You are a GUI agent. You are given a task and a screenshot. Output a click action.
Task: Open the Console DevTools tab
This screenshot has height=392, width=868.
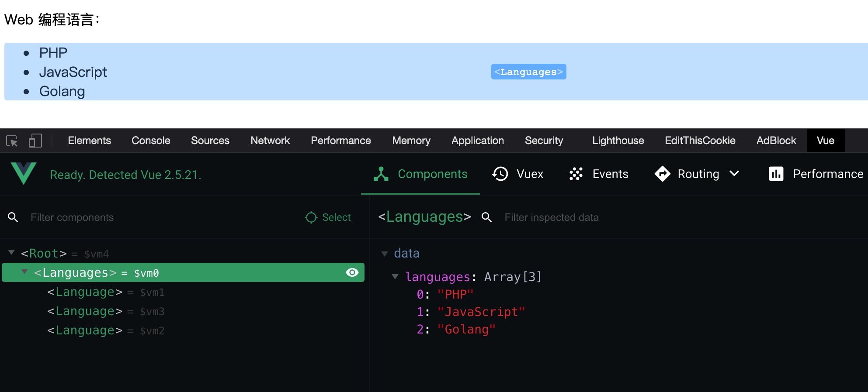[x=151, y=141]
